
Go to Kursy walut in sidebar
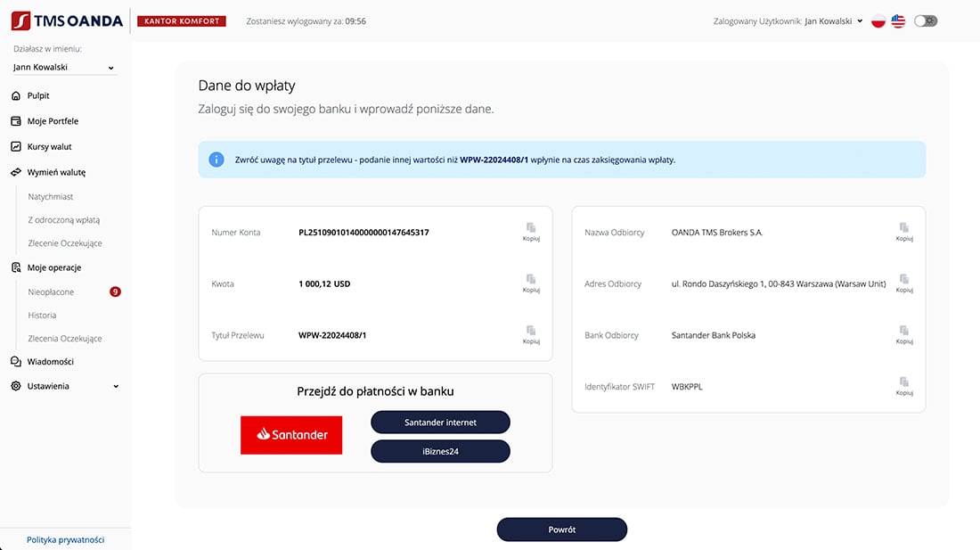point(49,146)
